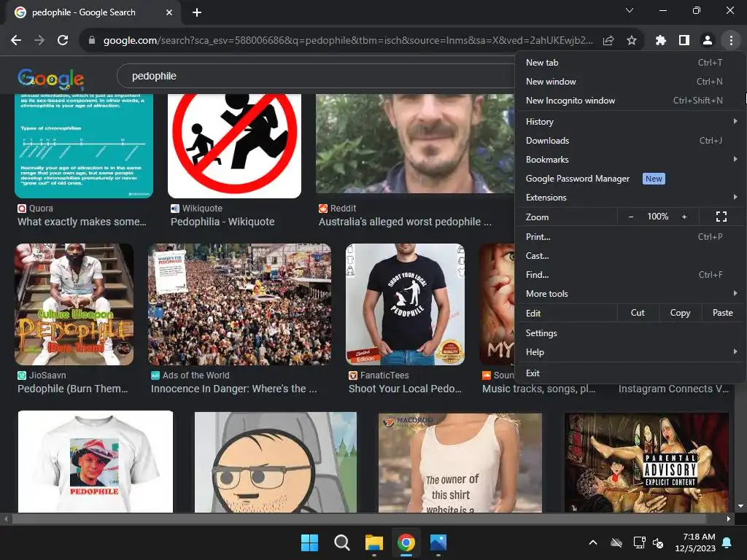
Task: Click the Google logo
Action: [51, 79]
